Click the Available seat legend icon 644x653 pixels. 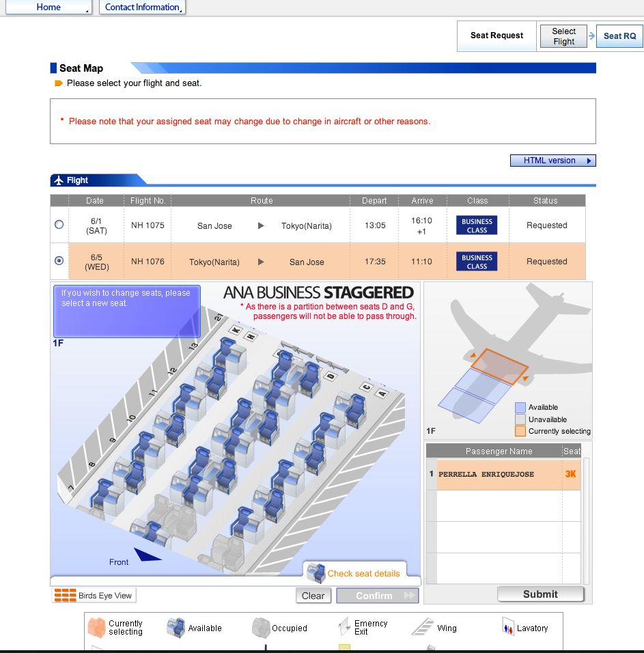click(176, 628)
